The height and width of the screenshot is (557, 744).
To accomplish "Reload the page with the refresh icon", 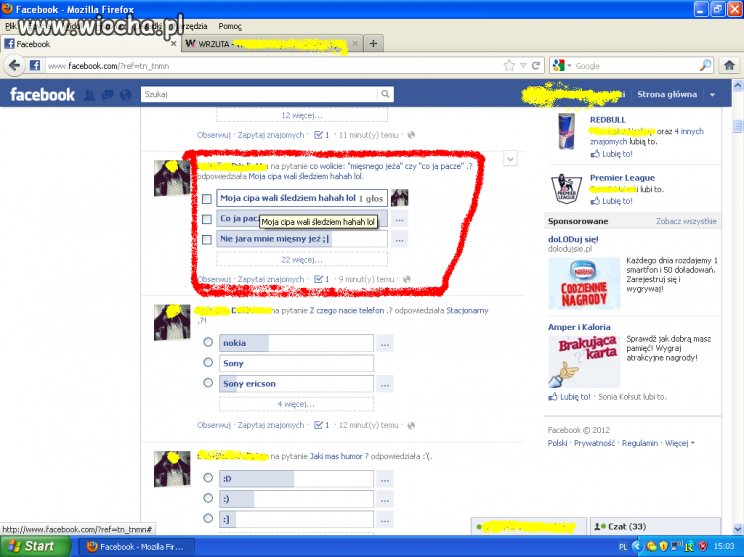I will coord(536,65).
